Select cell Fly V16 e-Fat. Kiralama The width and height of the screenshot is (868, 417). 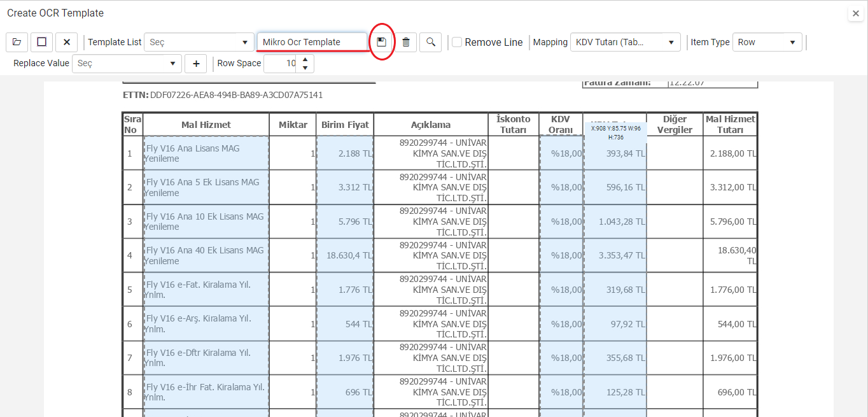coord(206,290)
